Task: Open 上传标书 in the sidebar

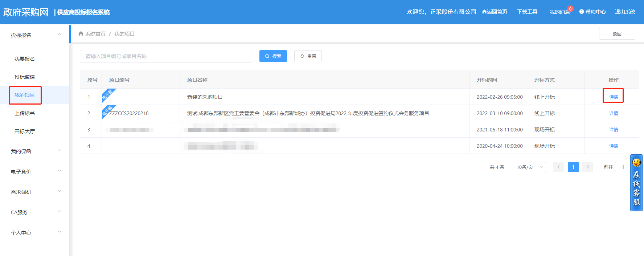Action: [25, 113]
